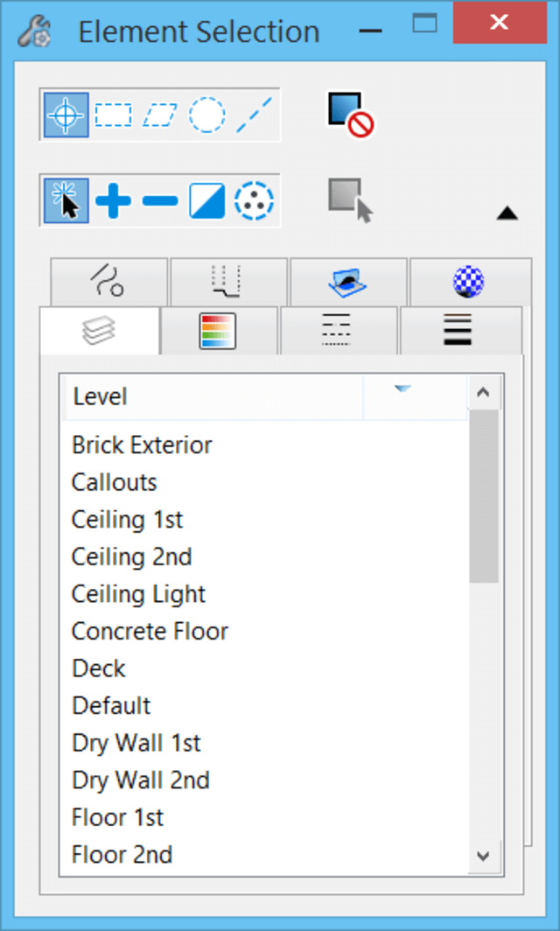Open the Level column sort arrow
Image resolution: width=560 pixels, height=931 pixels.
(402, 388)
